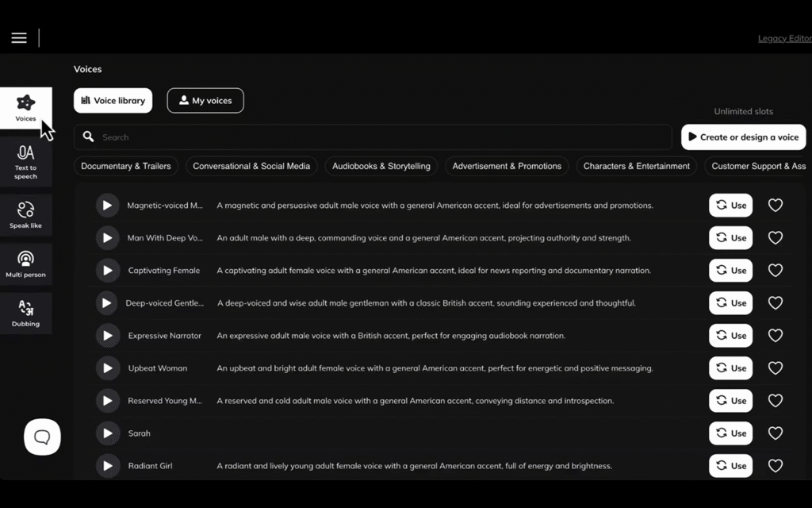This screenshot has height=508, width=812.
Task: Favorite the Sarah voice
Action: pos(775,433)
